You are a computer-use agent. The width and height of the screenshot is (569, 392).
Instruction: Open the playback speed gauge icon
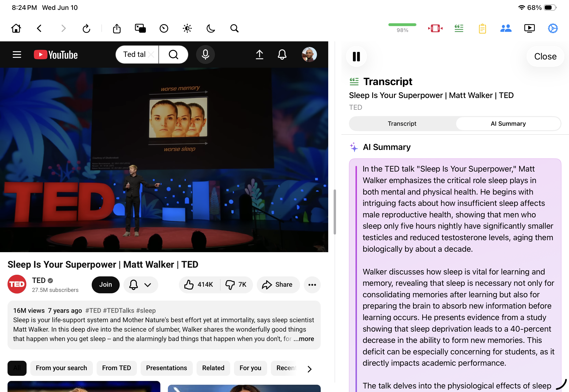[164, 28]
